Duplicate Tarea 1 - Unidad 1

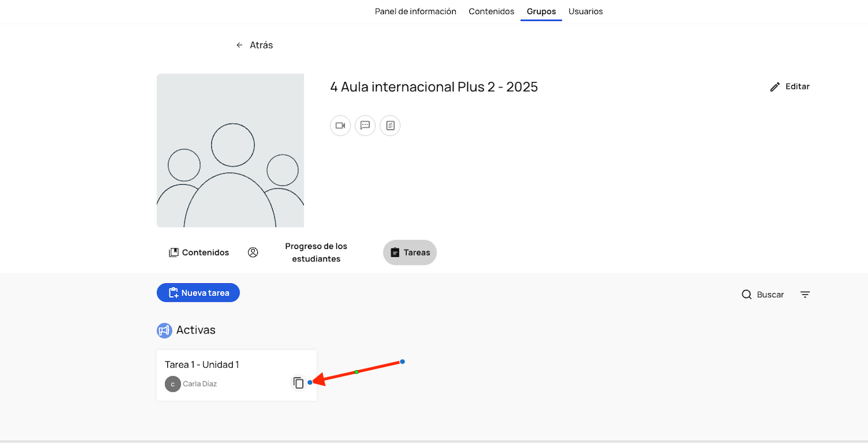(x=298, y=383)
